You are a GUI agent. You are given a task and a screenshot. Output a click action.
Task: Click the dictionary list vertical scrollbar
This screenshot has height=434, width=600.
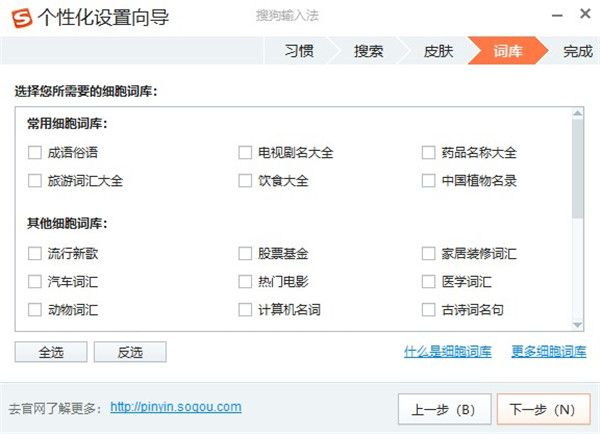pyautogui.click(x=577, y=170)
